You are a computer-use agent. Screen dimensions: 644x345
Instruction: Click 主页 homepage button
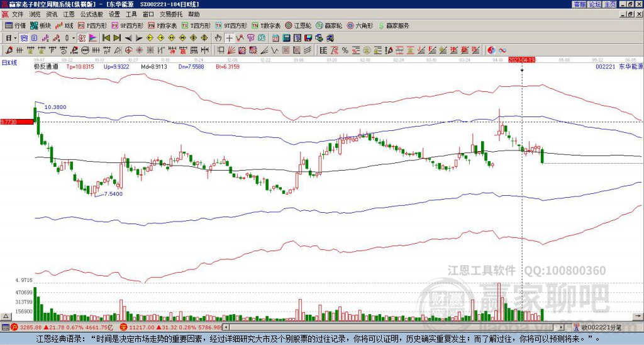(610, 4)
